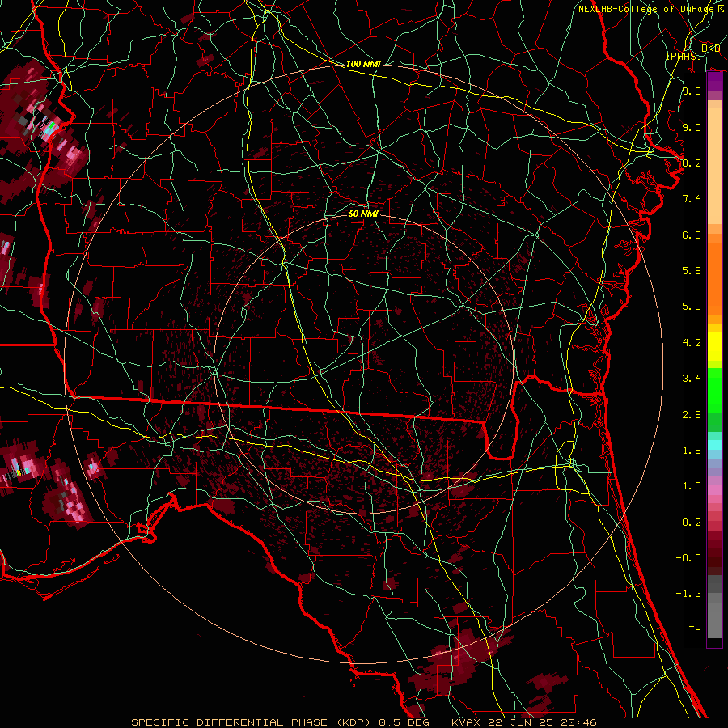Image resolution: width=728 pixels, height=728 pixels.
Task: Click the 8.2 value on the color scale
Action: pyautogui.click(x=692, y=163)
